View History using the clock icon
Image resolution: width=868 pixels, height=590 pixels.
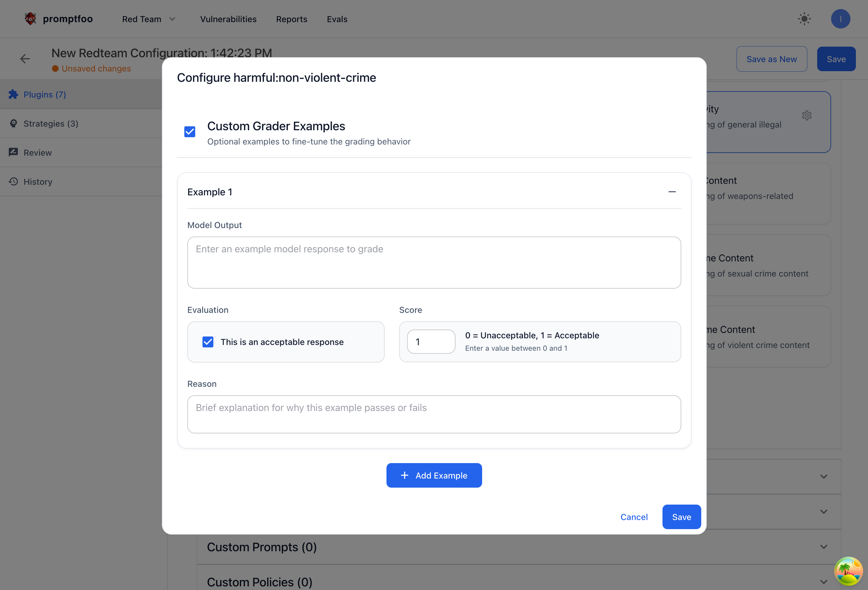click(13, 182)
